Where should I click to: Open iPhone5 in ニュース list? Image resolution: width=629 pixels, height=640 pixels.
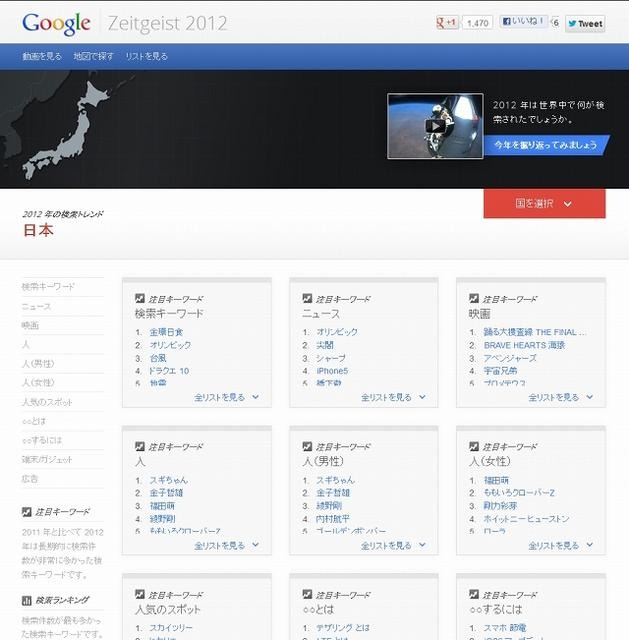[332, 371]
